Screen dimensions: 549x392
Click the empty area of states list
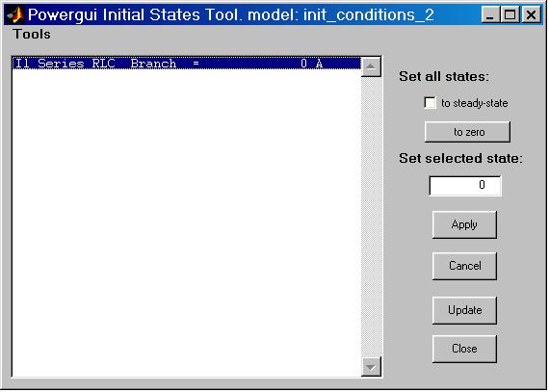tap(187, 222)
